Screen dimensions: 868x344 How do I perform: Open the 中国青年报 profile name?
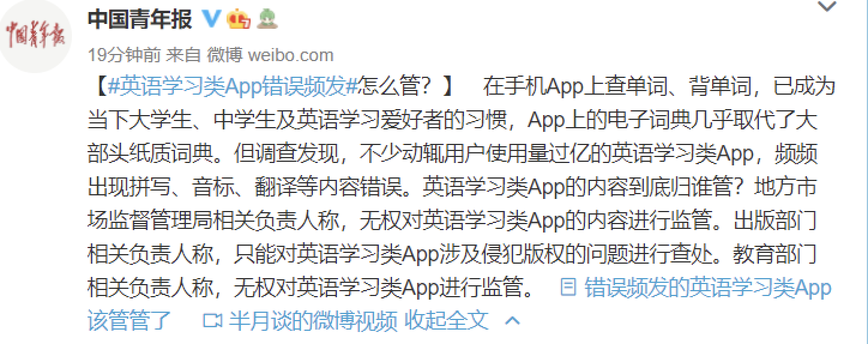tap(140, 20)
